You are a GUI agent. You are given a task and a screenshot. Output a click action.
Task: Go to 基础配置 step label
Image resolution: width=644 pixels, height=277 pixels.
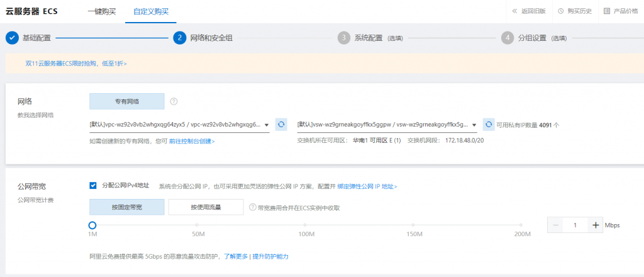[36, 38]
